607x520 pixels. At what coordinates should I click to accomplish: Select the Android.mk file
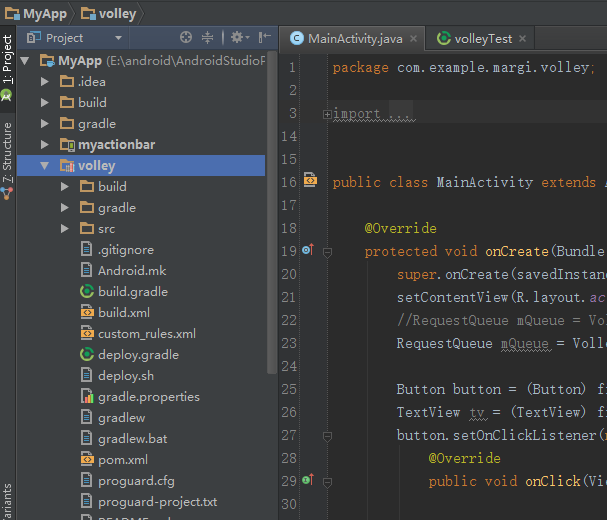coord(132,271)
